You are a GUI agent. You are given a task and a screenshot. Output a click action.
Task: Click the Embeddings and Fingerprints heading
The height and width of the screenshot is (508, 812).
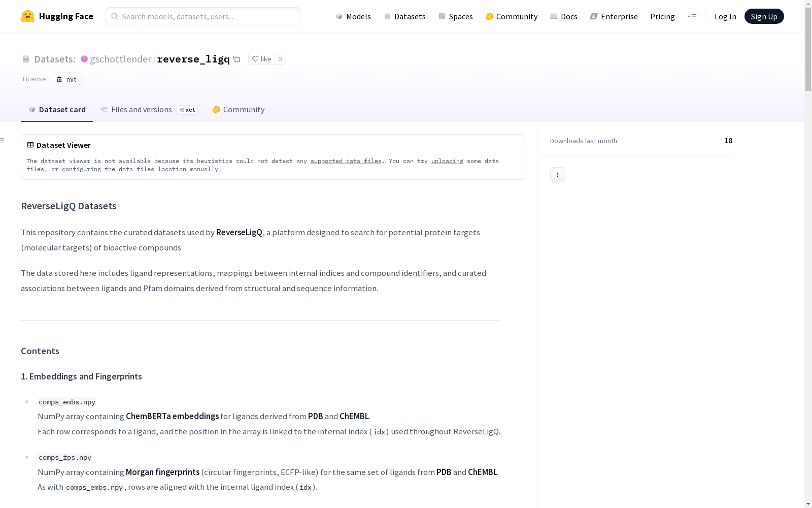point(81,376)
